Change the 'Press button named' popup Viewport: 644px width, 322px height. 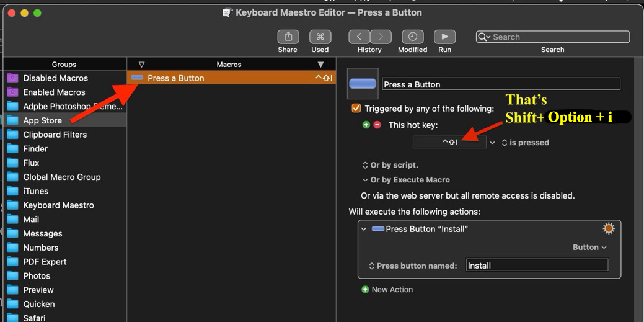[x=413, y=266]
